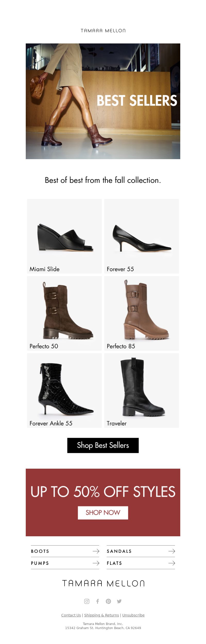The width and height of the screenshot is (206, 644).
Task: Select the BOOTS category link
Action: 65,551
